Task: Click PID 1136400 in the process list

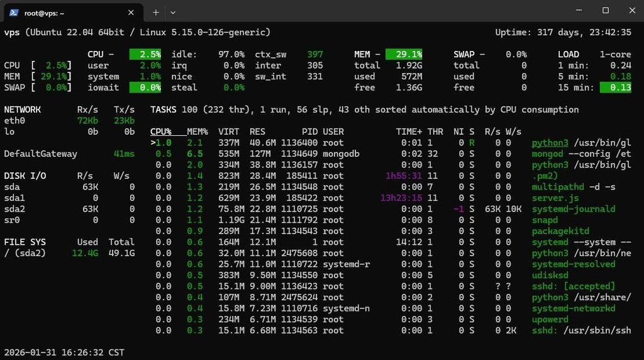Action: point(299,143)
